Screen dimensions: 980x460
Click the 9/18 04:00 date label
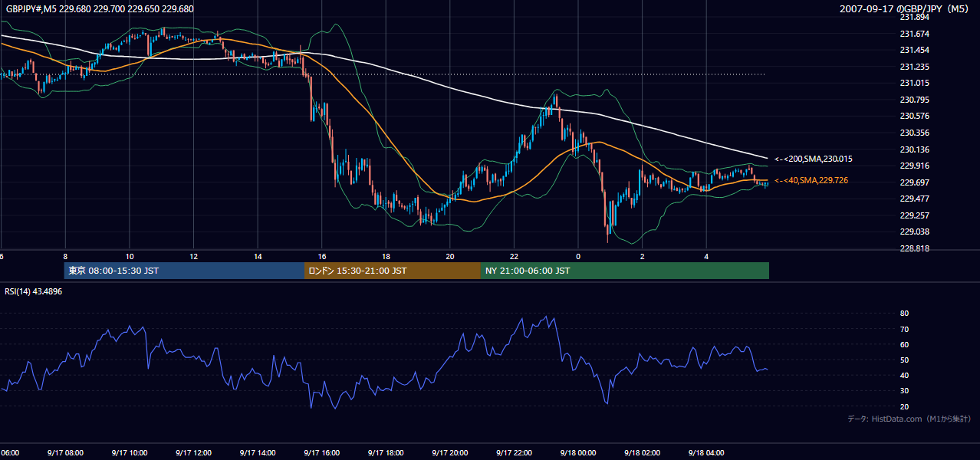point(706,452)
